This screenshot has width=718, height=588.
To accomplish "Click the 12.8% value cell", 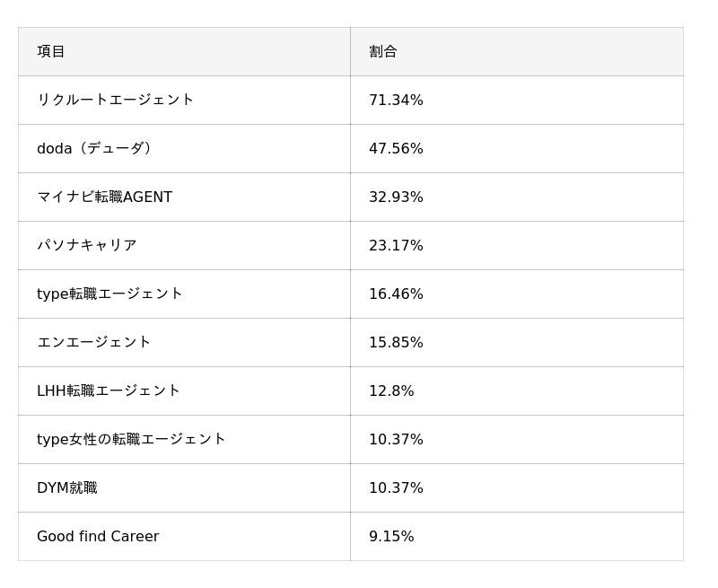I will [x=391, y=391].
